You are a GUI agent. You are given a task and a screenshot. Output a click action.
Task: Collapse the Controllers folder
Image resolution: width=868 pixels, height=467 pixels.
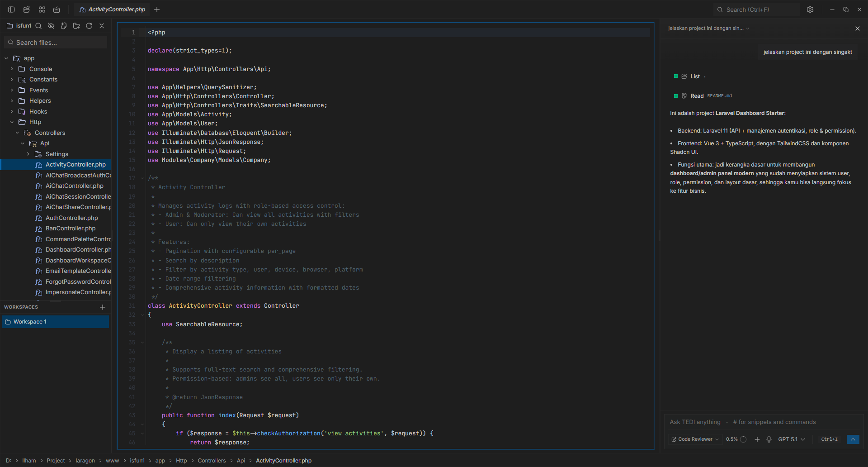pos(17,133)
